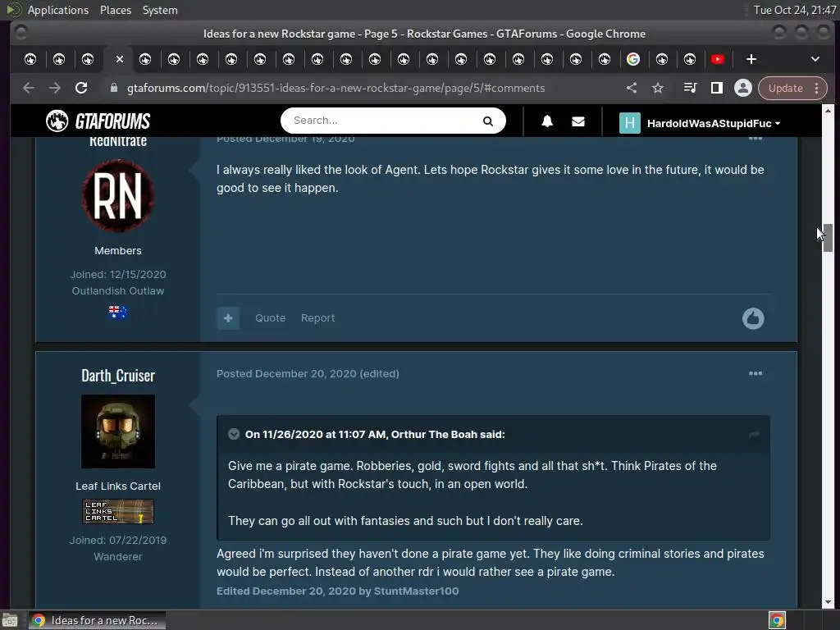Switch to the YouTube tab
840x630 pixels.
pyautogui.click(x=717, y=59)
